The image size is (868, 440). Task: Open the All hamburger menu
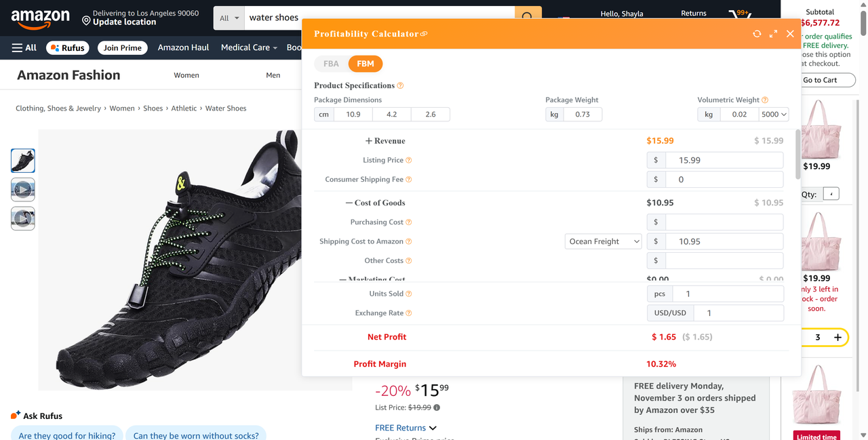tap(24, 48)
